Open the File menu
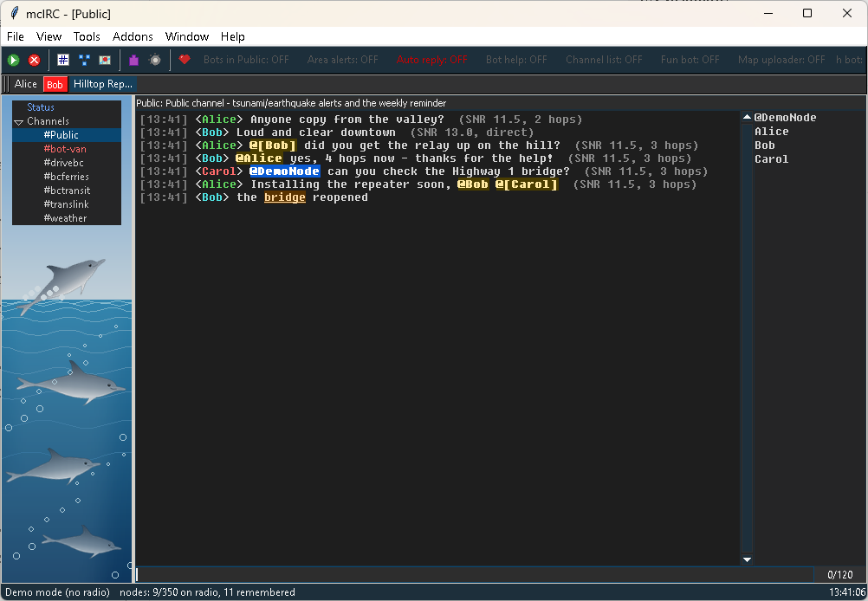 click(x=16, y=36)
